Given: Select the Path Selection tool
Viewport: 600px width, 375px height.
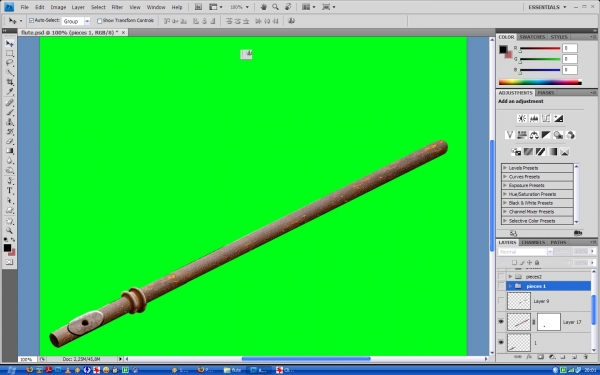Looking at the screenshot, I should 10,201.
